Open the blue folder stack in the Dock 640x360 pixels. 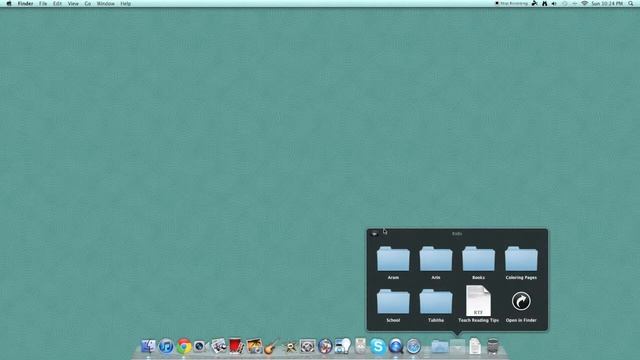(440, 347)
